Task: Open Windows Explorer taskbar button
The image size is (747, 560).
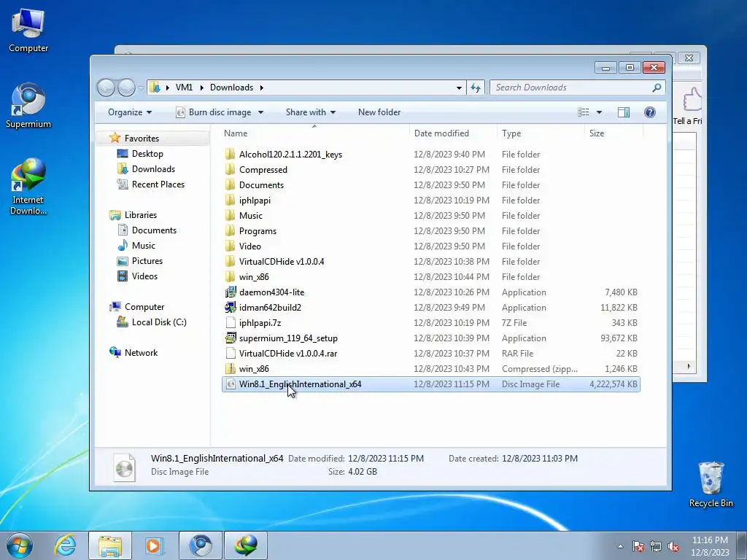Action: [x=110, y=545]
